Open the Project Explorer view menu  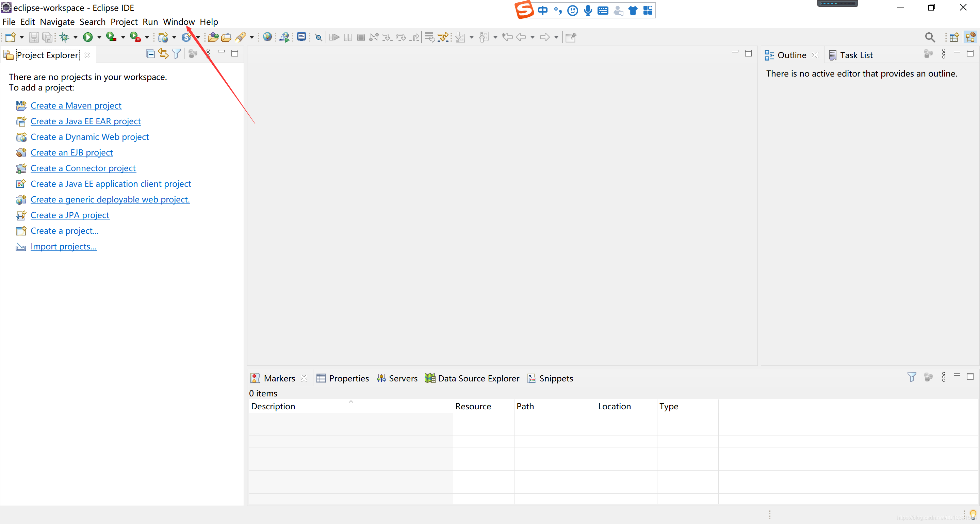(208, 54)
